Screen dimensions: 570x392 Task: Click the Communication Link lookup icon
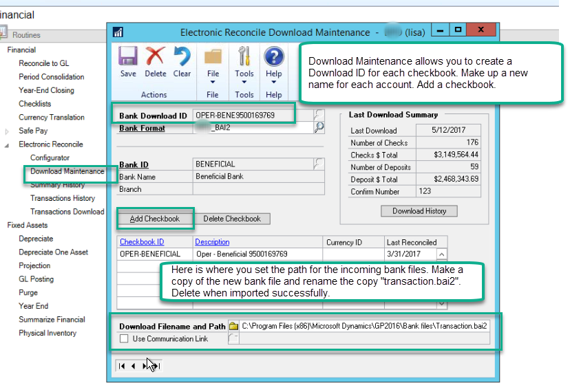(x=233, y=338)
